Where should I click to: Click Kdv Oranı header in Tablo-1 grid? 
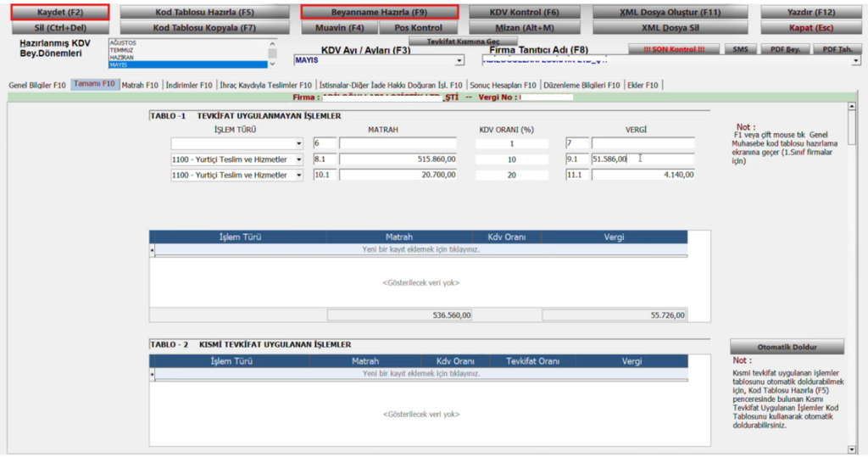point(507,237)
